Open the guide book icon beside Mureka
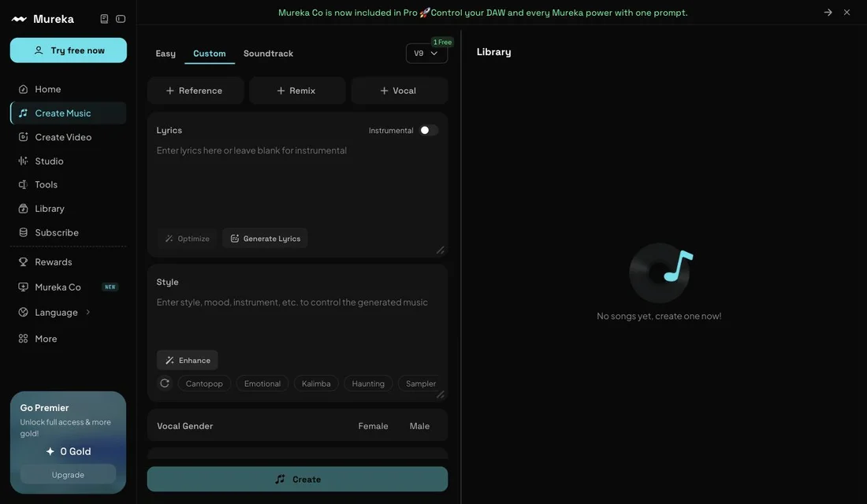The image size is (867, 504). coord(104,19)
